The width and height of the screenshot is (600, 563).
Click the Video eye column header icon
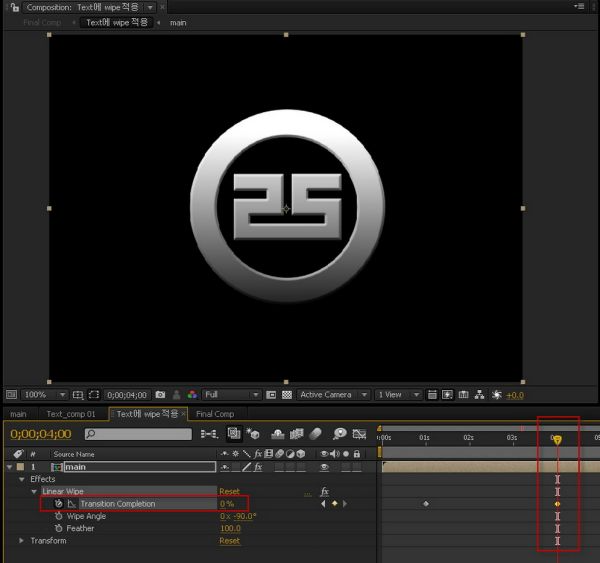[x=324, y=454]
